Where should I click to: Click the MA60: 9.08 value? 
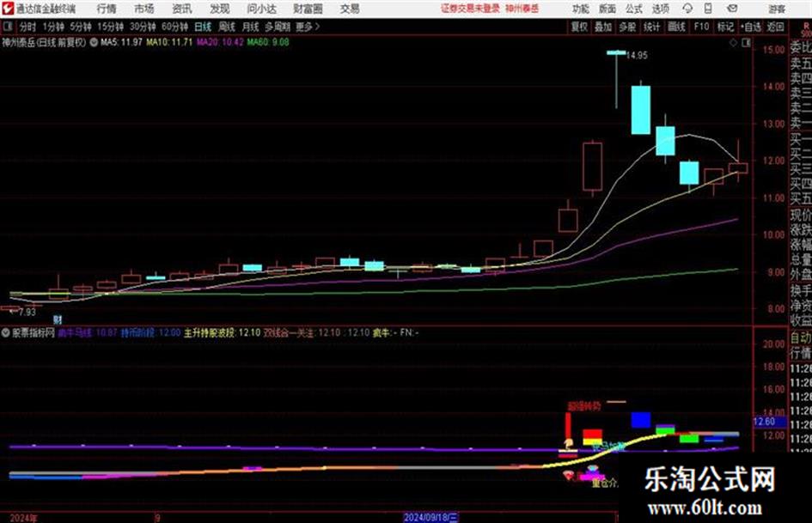(268, 42)
